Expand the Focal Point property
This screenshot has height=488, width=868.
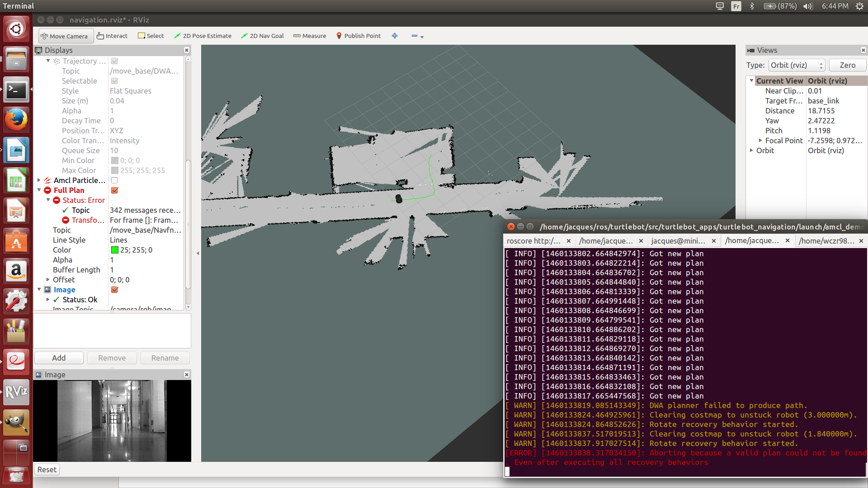[760, 141]
